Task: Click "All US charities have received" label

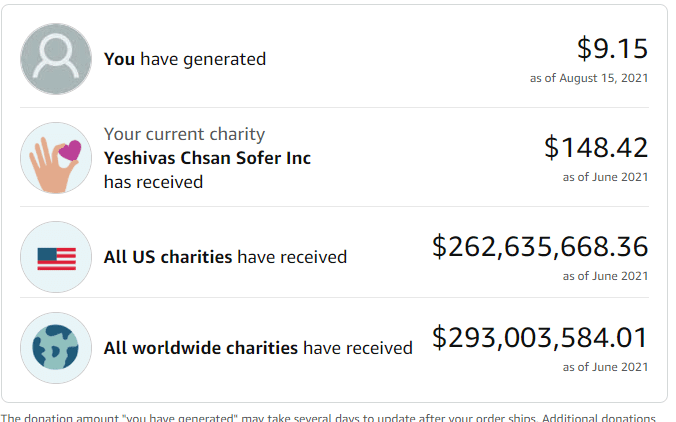Action: 225,257
